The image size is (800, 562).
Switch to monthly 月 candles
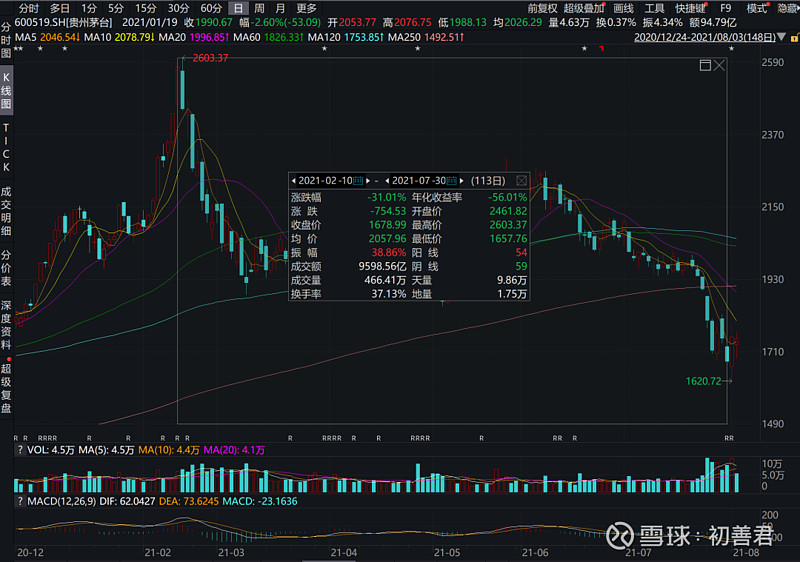click(280, 8)
